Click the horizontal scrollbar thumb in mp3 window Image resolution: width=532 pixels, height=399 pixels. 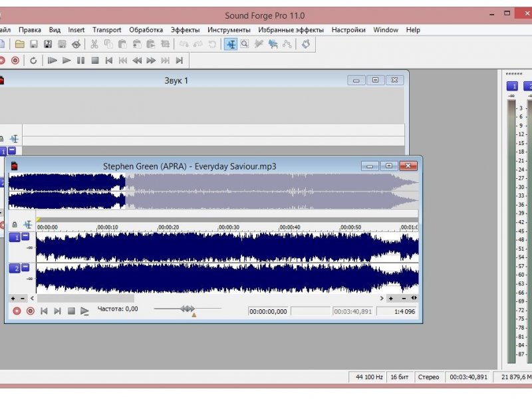tap(86, 298)
